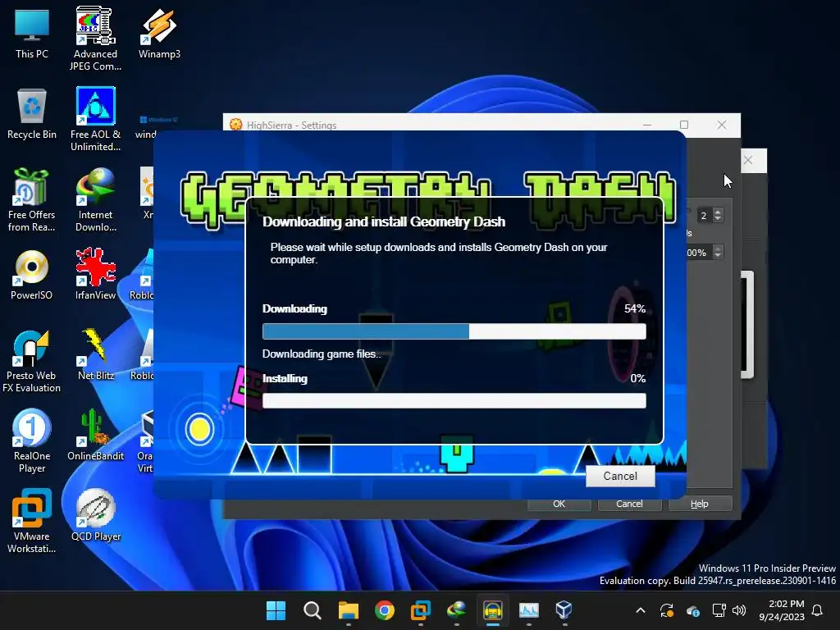Close the HighSierra Settings window
840x630 pixels.
click(x=722, y=125)
